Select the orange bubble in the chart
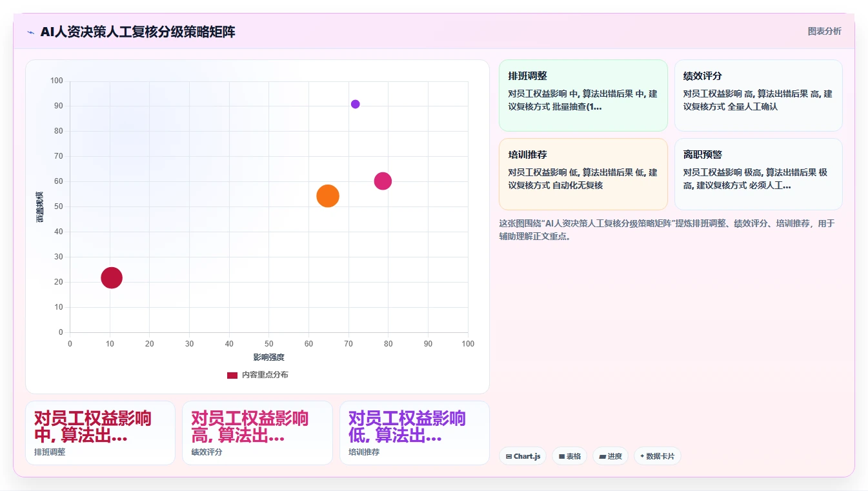 pos(328,195)
